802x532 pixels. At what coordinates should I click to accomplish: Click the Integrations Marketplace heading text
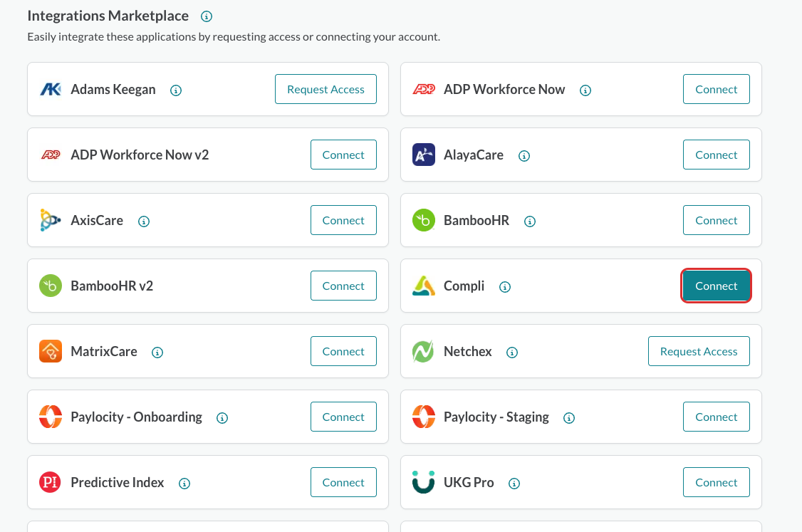[x=108, y=16]
